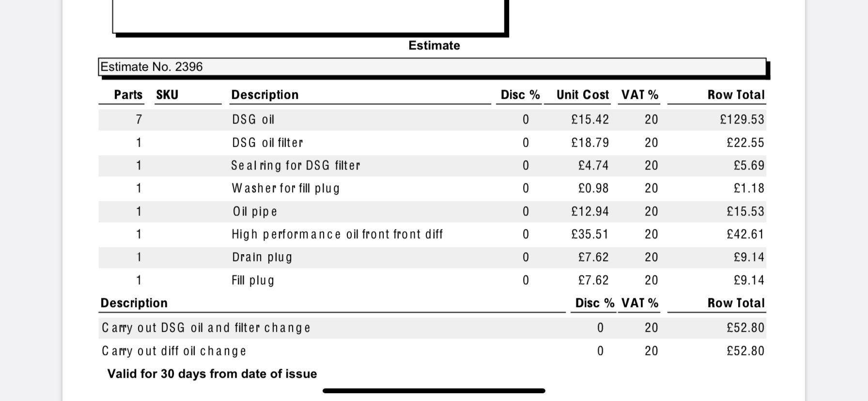
Task: Click the quantity 7 for DSG oil
Action: [x=139, y=120]
